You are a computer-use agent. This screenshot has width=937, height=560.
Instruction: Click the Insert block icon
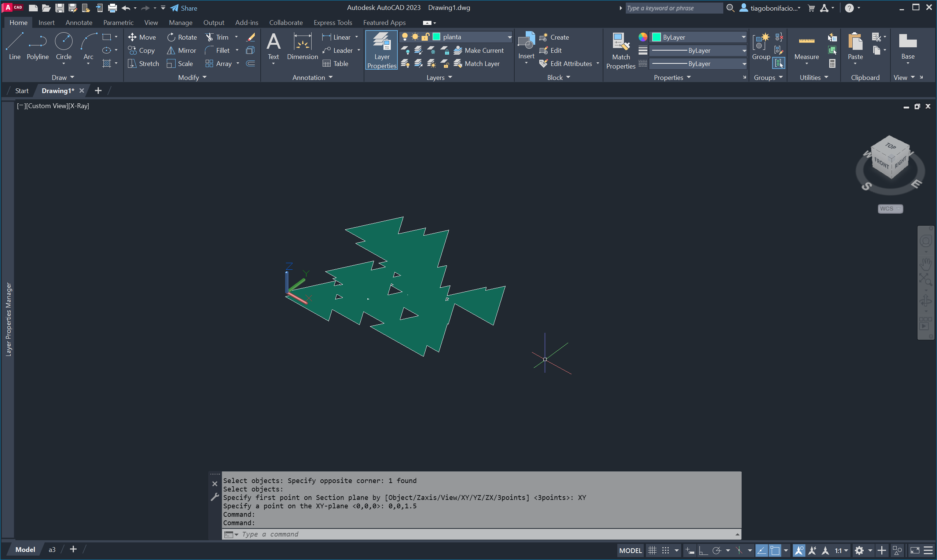526,41
